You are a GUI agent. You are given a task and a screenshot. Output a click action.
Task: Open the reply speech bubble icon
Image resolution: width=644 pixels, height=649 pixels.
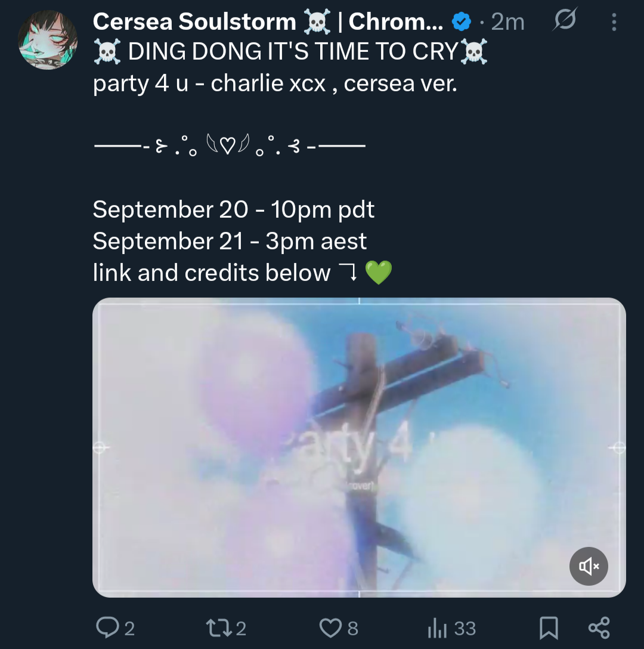[107, 627]
